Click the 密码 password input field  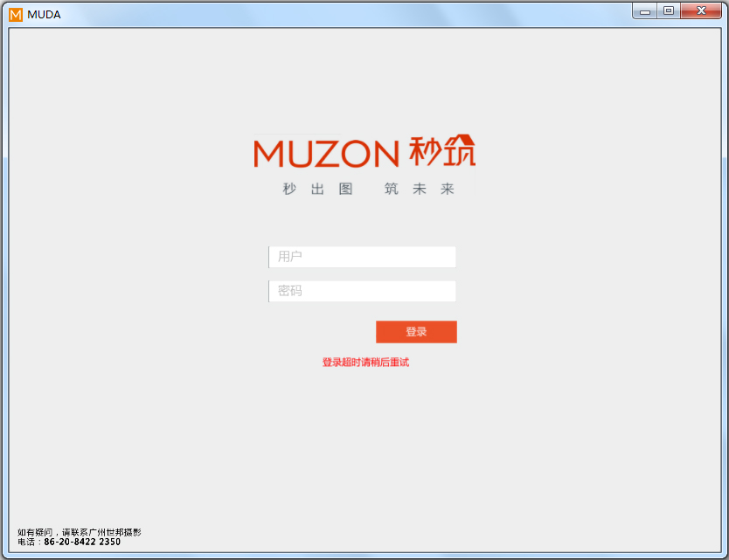point(362,292)
